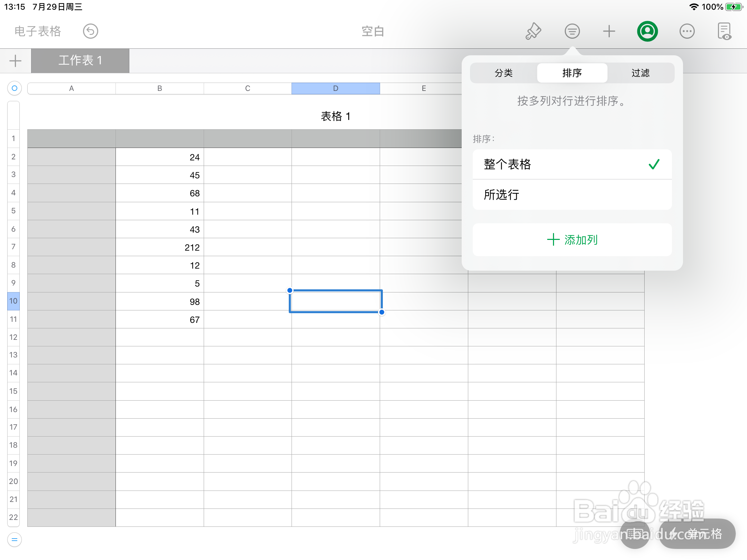Go back via 电子表格 link
This screenshot has height=560, width=747.
[37, 31]
